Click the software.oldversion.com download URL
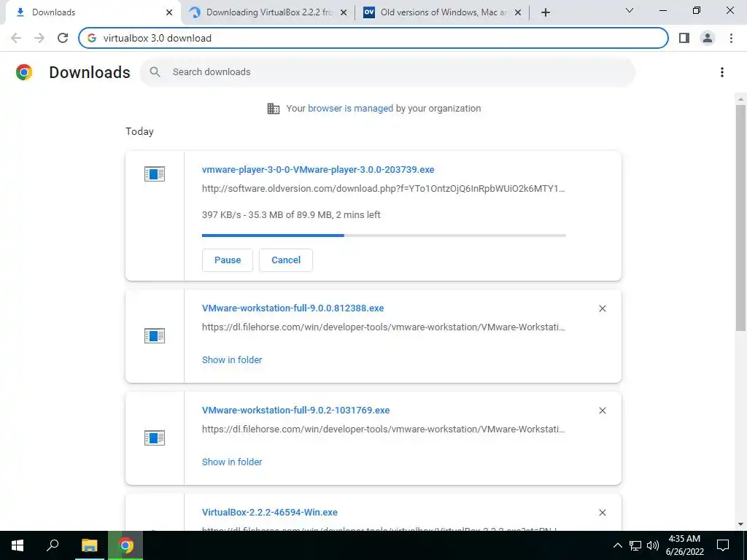747x560 pixels. click(x=384, y=189)
